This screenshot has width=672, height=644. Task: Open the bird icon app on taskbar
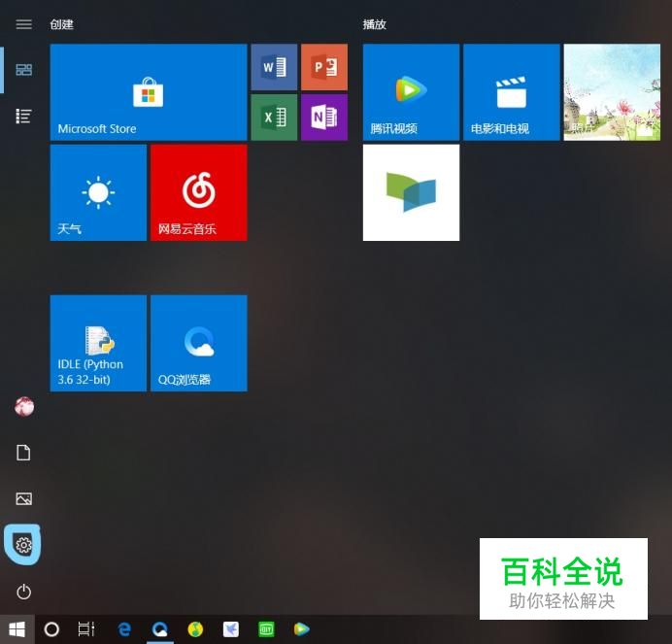pos(231,629)
